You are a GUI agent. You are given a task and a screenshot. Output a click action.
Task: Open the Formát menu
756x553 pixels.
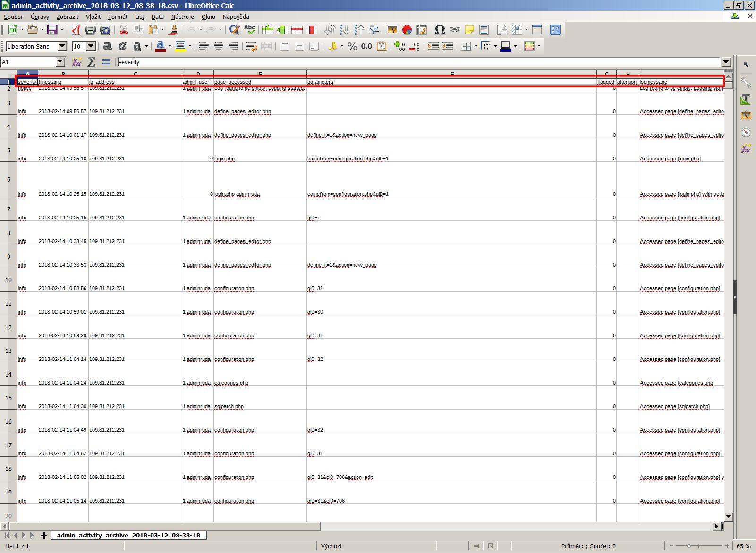click(x=118, y=17)
